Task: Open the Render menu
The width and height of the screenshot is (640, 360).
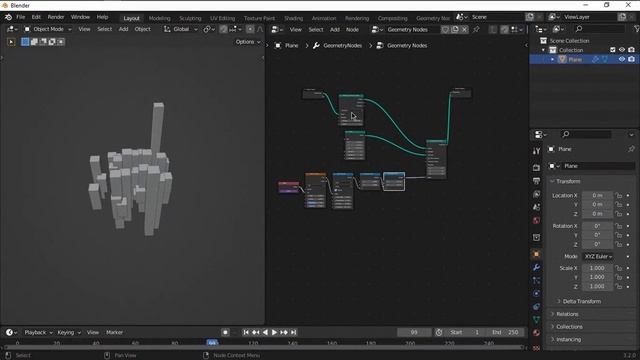Action: coord(56,17)
